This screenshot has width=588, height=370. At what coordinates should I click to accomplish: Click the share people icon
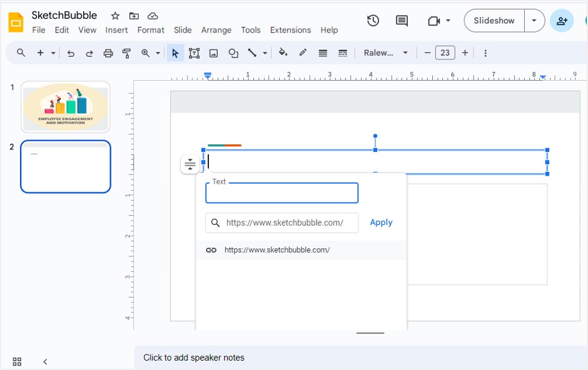[x=561, y=21]
